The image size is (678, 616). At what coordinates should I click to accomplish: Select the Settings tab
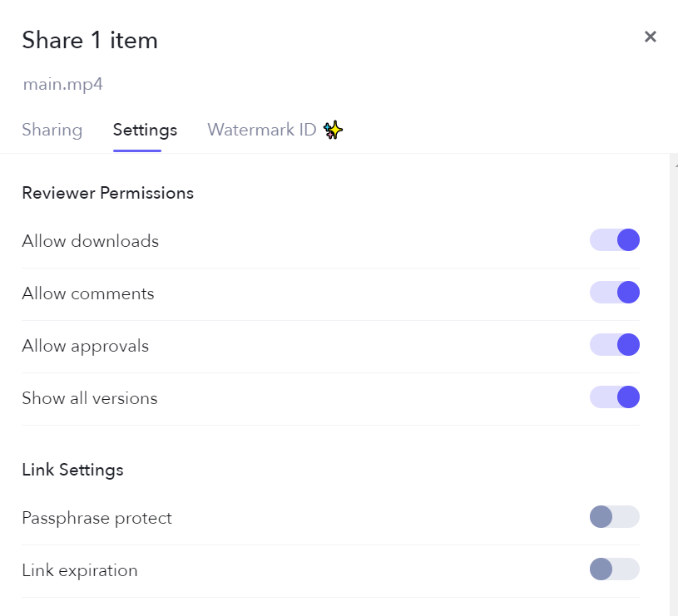[145, 130]
